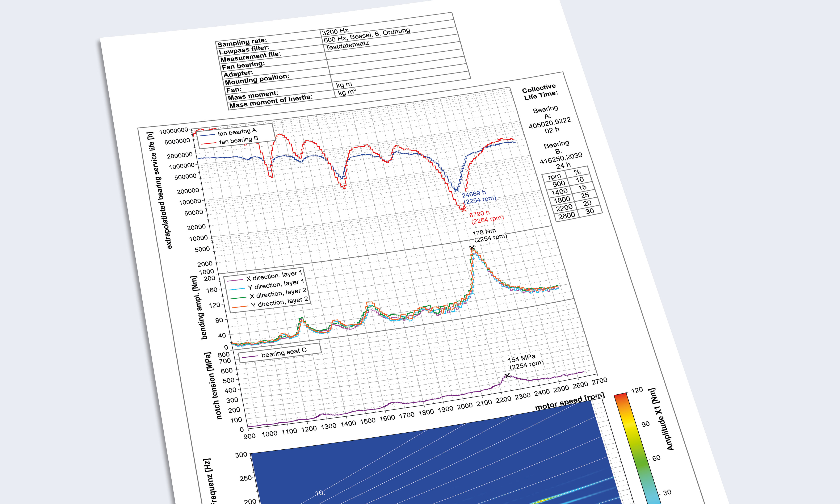Select the 'kg m' unit cell

[344, 85]
